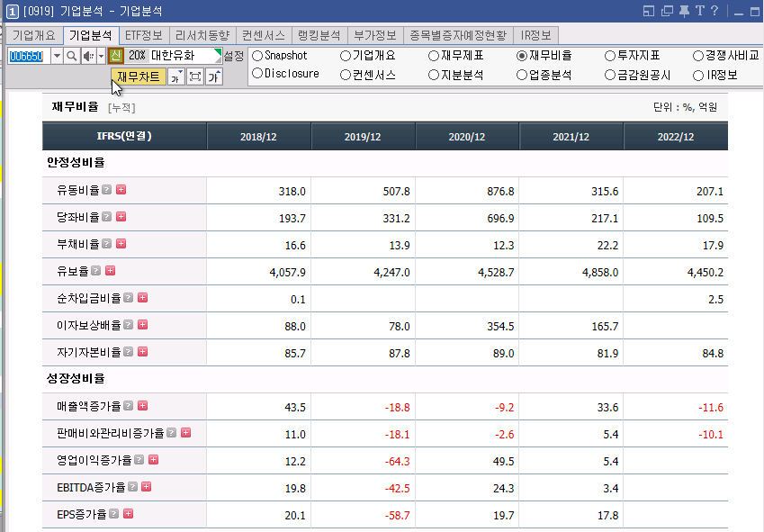Viewport: 764px width, 532px height.
Task: Select the 재무비율 radio button
Action: [522, 56]
